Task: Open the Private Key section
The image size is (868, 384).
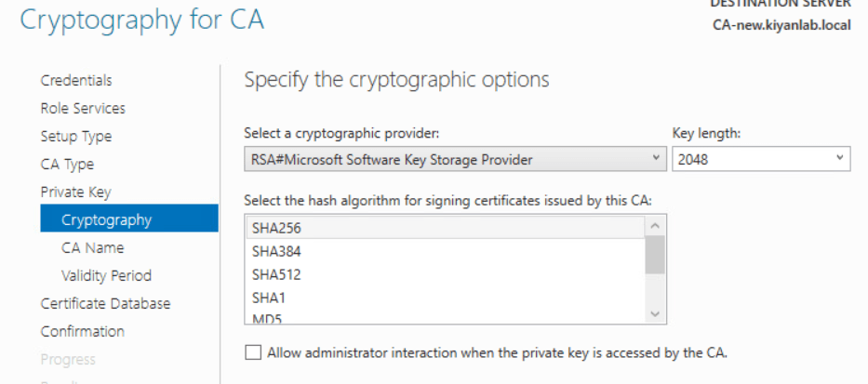Action: [x=73, y=192]
